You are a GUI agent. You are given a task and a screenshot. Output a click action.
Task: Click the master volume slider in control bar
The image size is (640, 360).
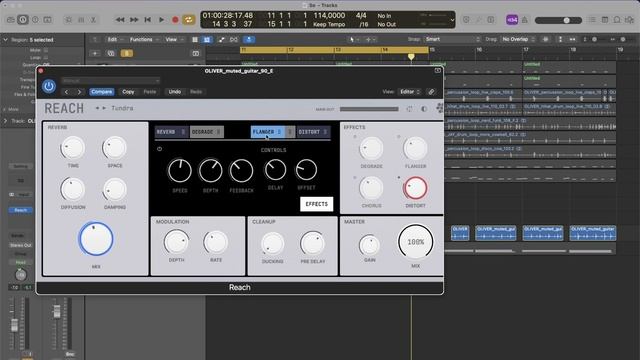[x=558, y=20]
